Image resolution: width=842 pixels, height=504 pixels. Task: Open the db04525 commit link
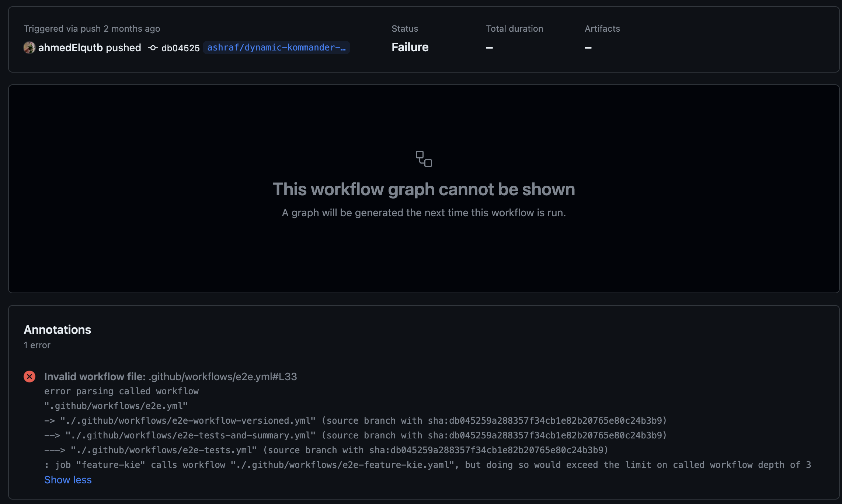tap(180, 48)
